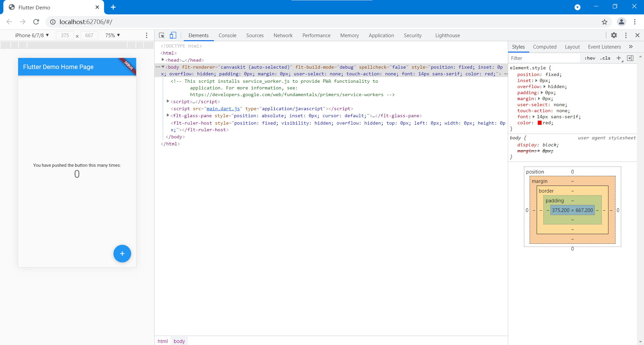
Task: View site information icon in address bar
Action: [x=53, y=22]
